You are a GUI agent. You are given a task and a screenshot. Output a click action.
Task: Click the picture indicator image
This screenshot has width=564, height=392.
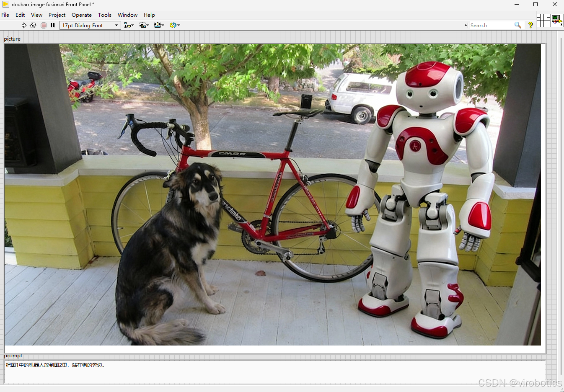[275, 199]
